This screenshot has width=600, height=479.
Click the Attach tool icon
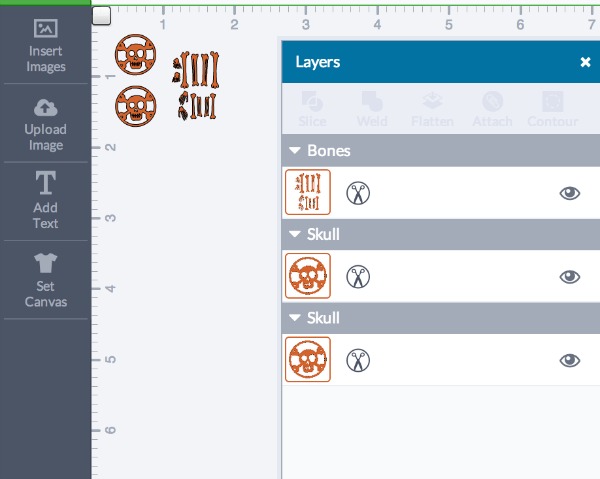(x=491, y=109)
